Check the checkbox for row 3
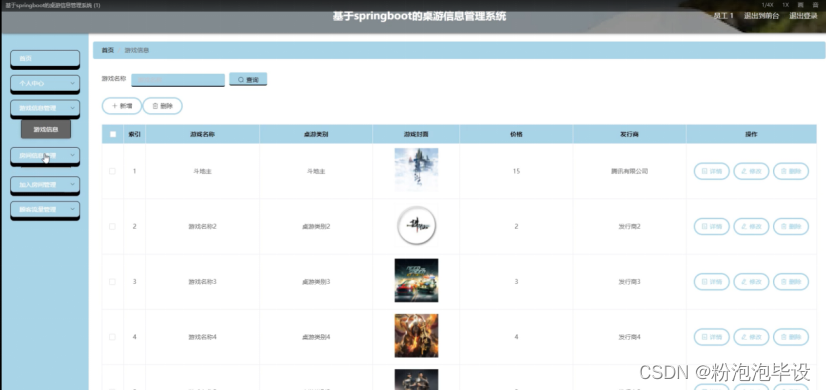 (x=112, y=282)
